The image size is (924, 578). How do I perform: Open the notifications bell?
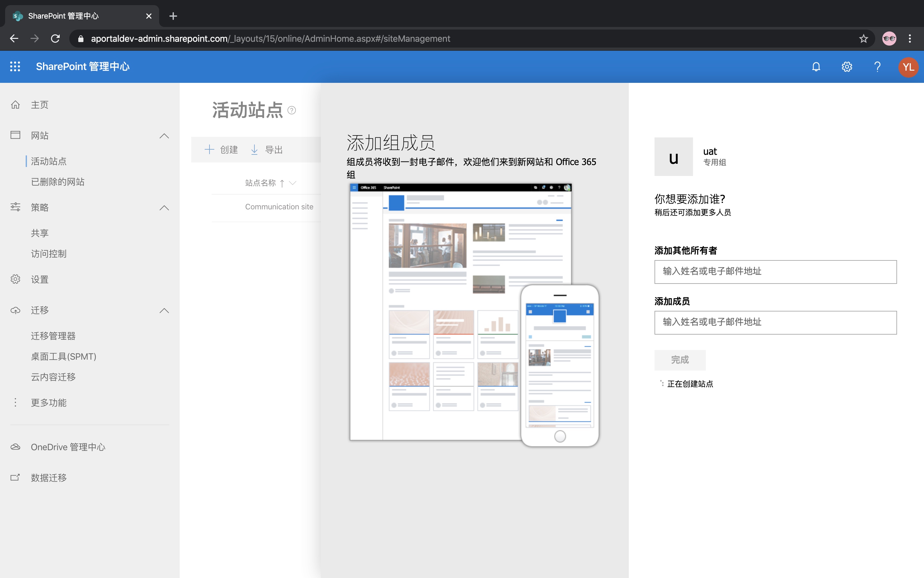point(816,67)
